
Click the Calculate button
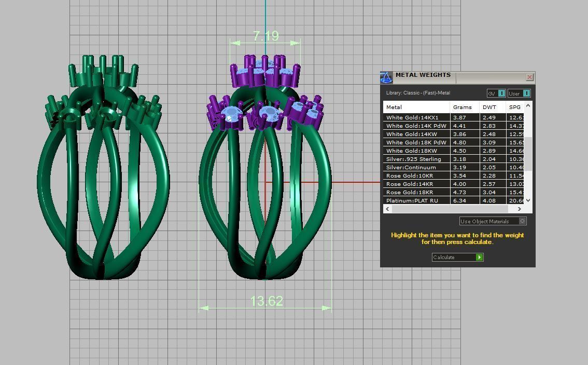[x=457, y=257]
